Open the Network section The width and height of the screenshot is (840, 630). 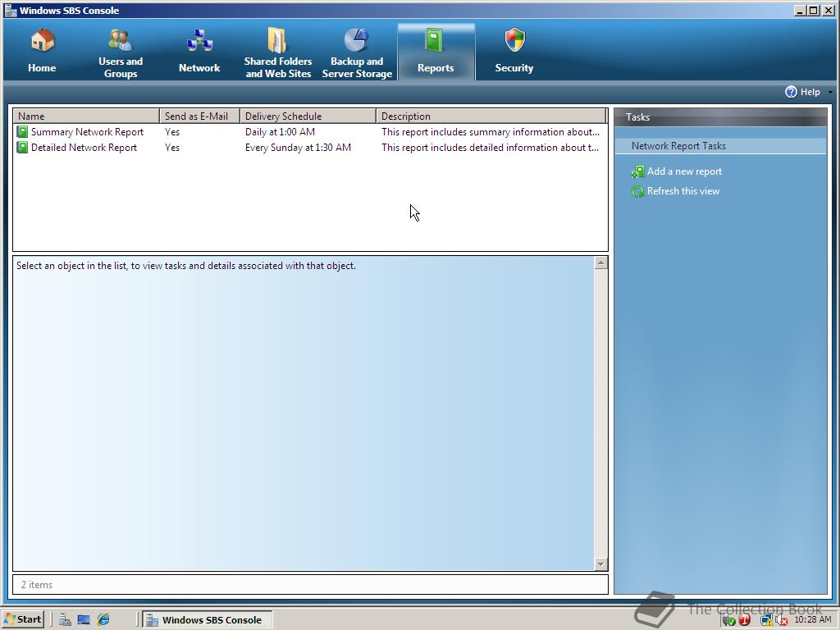click(x=199, y=52)
